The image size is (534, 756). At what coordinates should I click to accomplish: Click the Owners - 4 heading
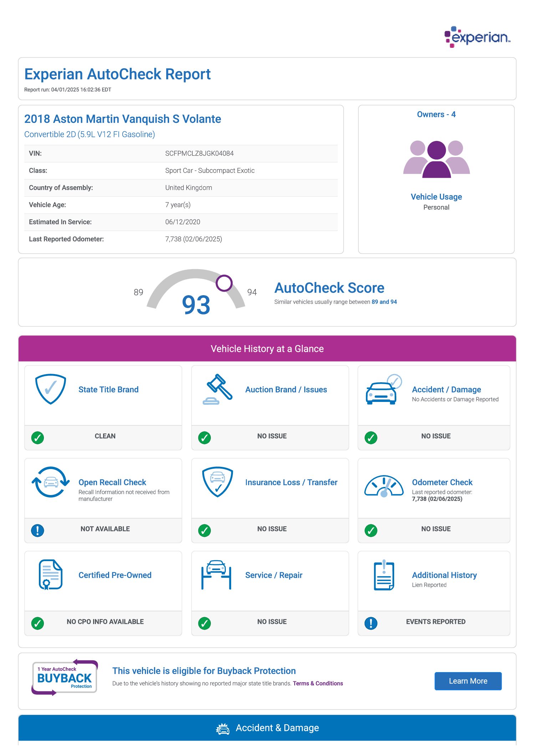pos(436,114)
